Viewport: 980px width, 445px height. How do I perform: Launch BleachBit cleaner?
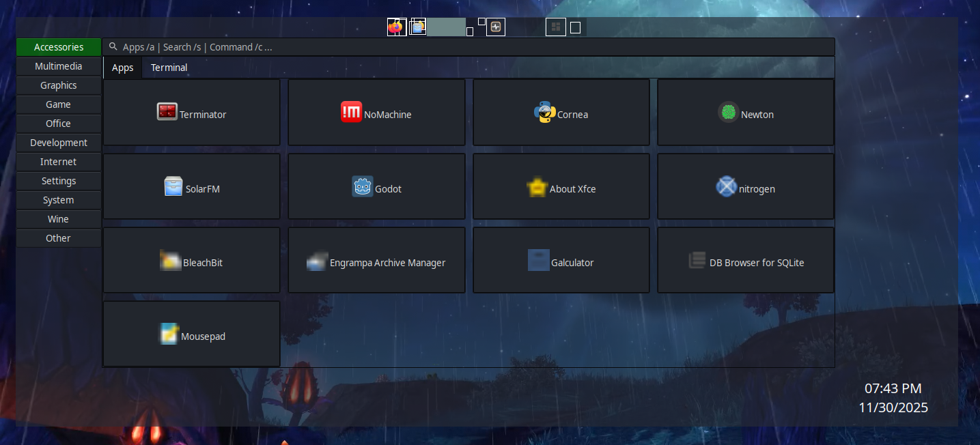(x=191, y=260)
